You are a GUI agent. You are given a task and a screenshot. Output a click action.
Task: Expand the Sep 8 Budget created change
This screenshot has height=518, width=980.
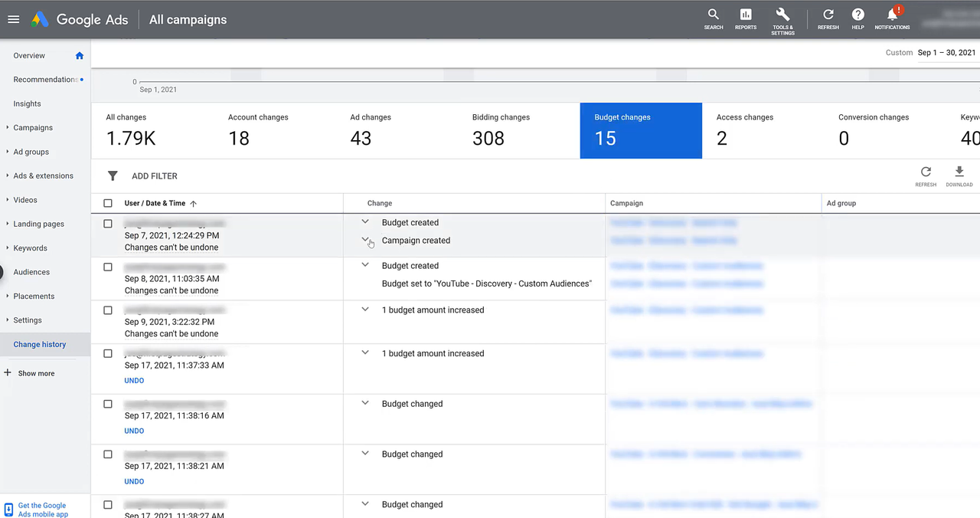coord(365,265)
